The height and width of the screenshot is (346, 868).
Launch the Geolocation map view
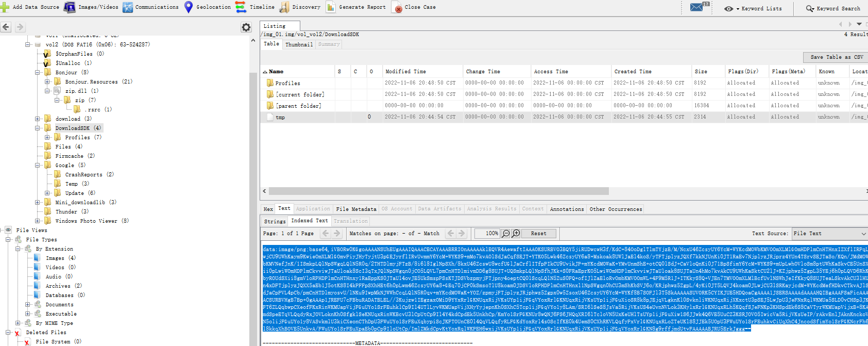tap(189, 7)
